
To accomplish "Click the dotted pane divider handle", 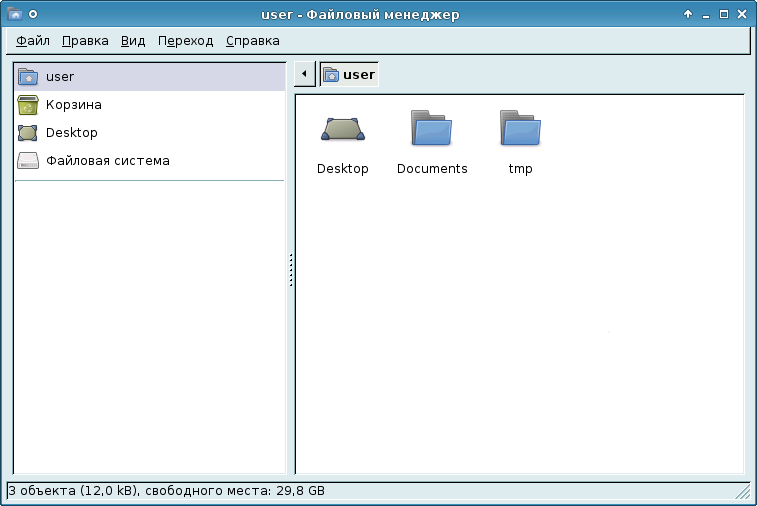I will (x=290, y=270).
